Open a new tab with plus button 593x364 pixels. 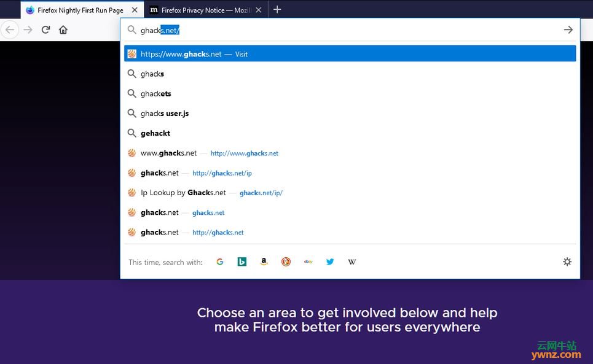(277, 9)
